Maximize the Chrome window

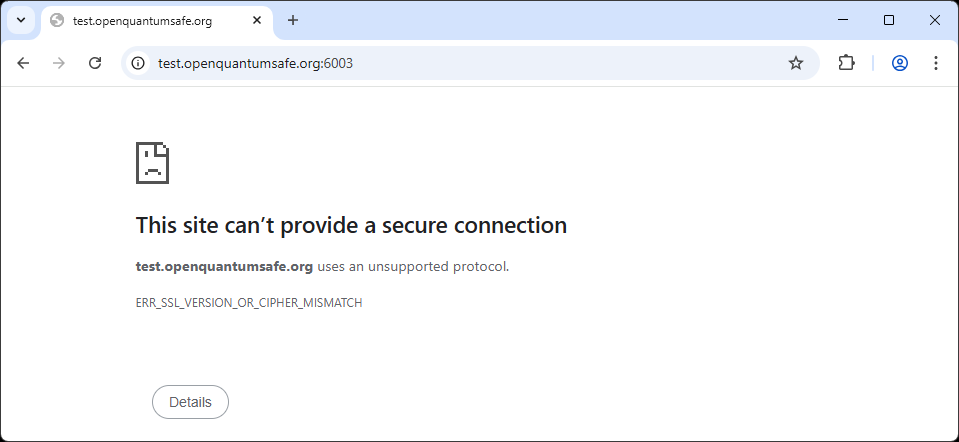[889, 20]
